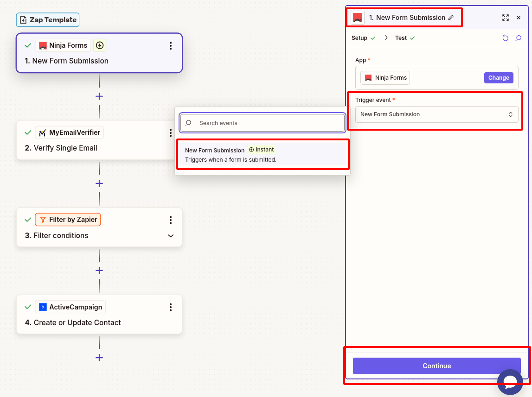Expand the Filter conditions step
The width and height of the screenshot is (532, 397).
[x=170, y=235]
